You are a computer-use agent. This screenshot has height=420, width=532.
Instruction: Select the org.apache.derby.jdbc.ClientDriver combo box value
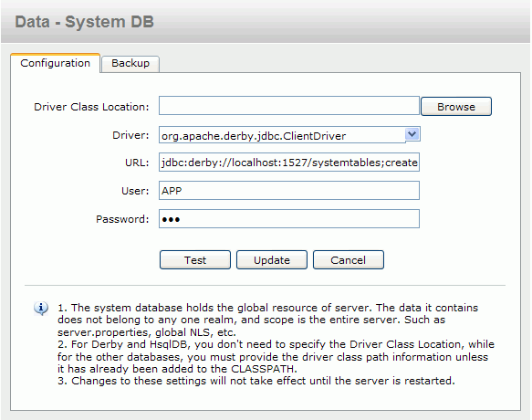click(282, 135)
